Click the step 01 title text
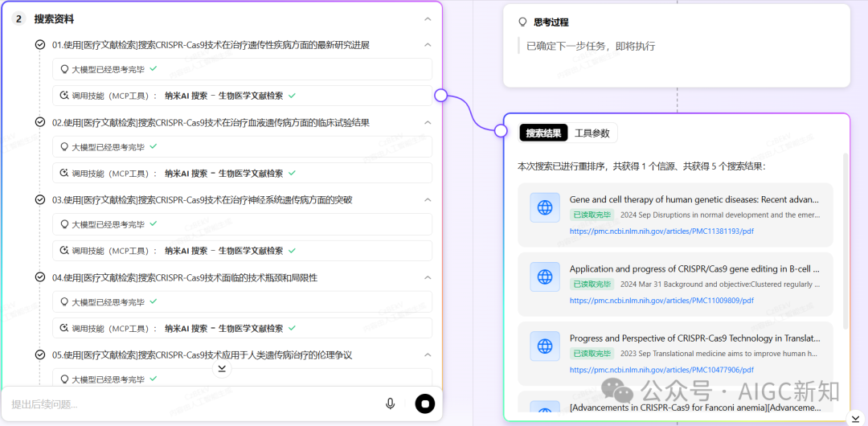Viewport: 868px width, 426px height. coord(211,45)
